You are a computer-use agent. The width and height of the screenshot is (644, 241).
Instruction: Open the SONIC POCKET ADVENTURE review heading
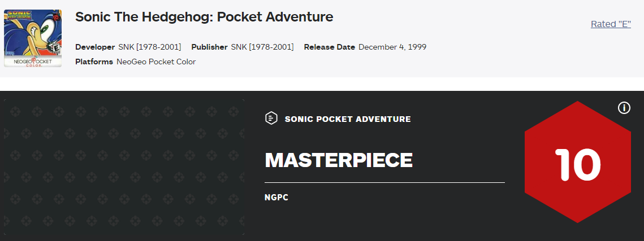348,119
